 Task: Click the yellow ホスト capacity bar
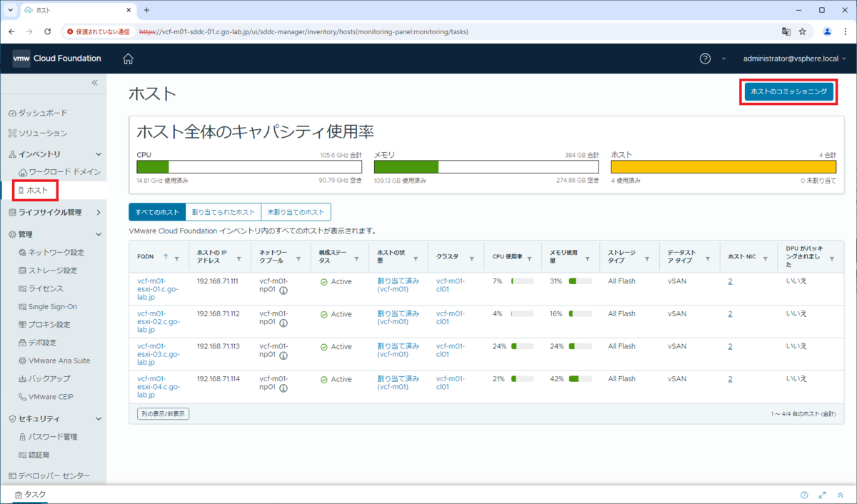point(723,167)
